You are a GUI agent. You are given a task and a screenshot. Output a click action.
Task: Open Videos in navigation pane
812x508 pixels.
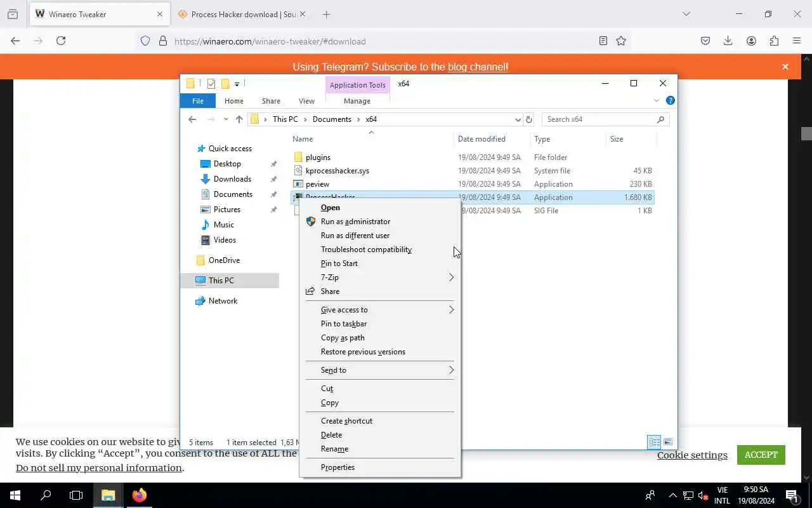225,240
